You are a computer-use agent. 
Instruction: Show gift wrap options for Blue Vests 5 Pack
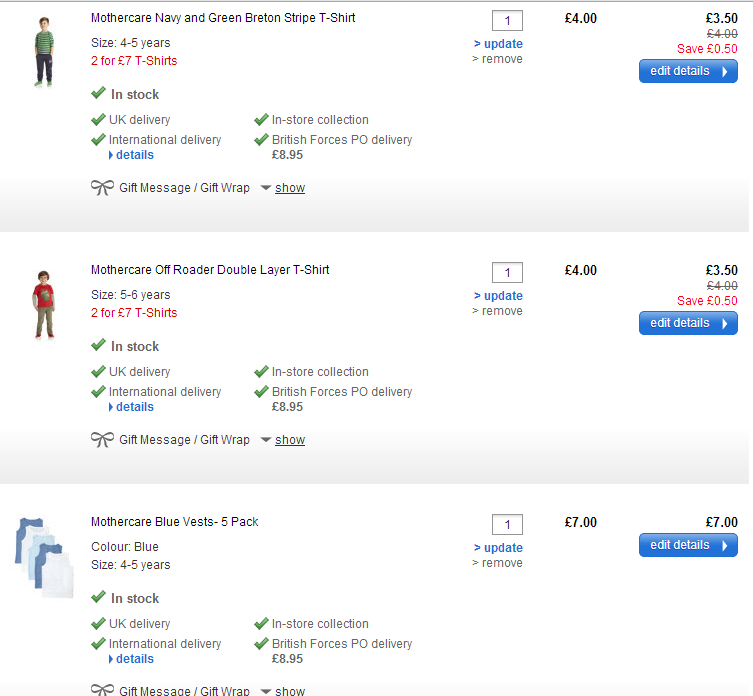click(x=290, y=691)
